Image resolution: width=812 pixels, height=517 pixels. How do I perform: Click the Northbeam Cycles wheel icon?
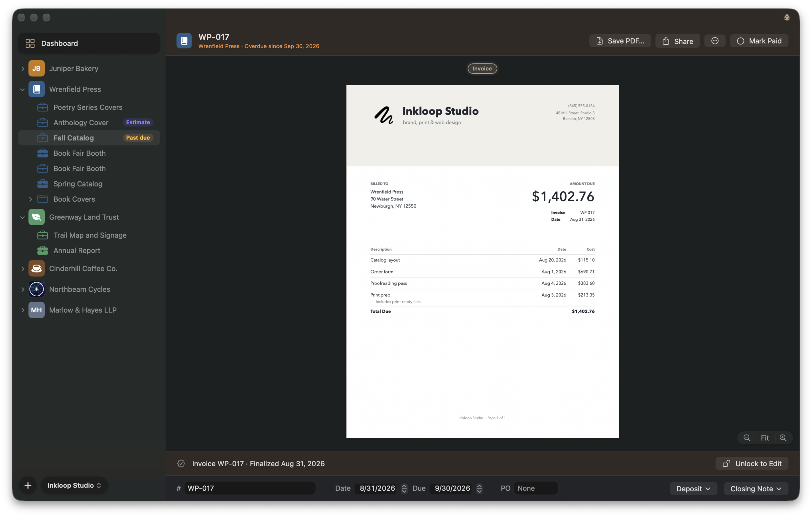pyautogui.click(x=36, y=289)
